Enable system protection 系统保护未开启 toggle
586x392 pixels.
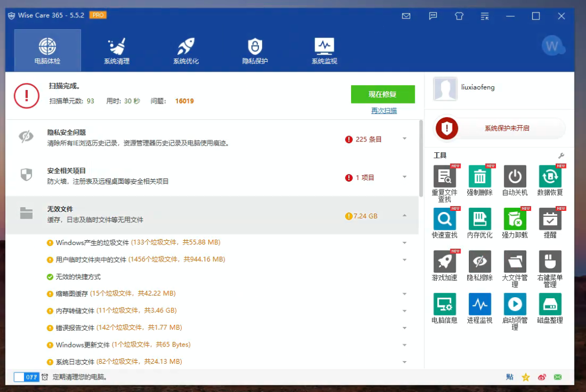click(x=500, y=128)
